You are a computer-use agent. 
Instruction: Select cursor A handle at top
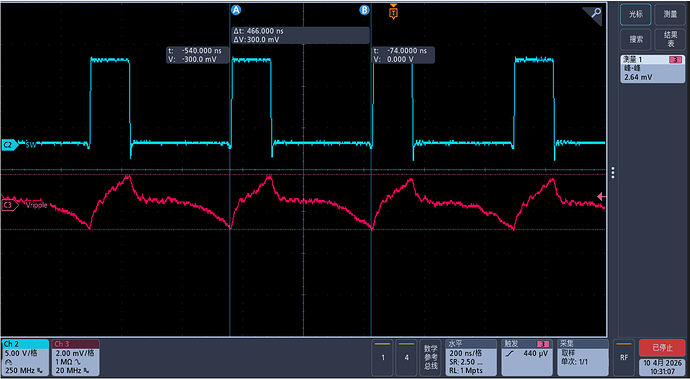click(x=236, y=11)
